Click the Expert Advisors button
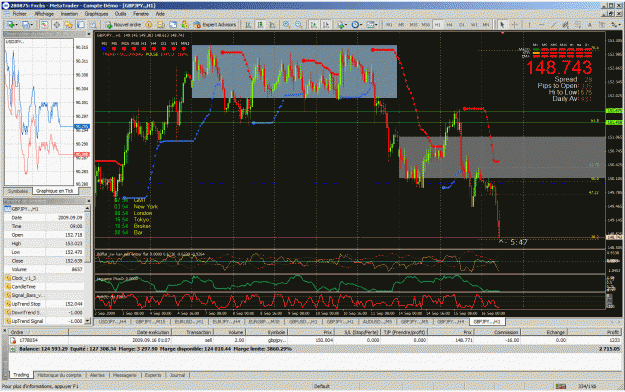 tap(215, 25)
